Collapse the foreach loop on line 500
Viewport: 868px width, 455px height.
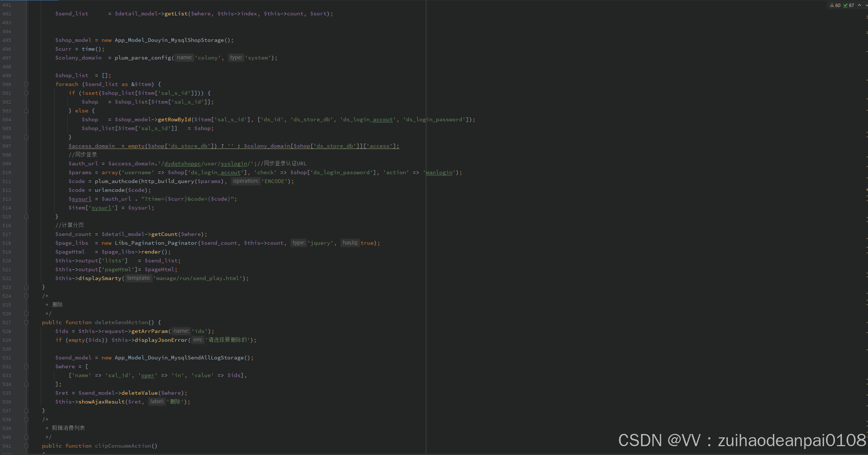pos(26,84)
